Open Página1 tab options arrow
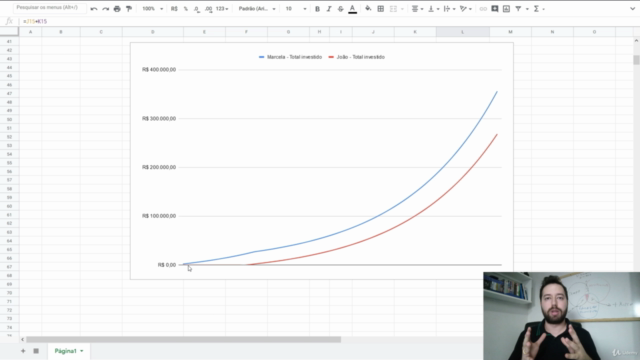This screenshot has height=360, width=640. click(82, 351)
